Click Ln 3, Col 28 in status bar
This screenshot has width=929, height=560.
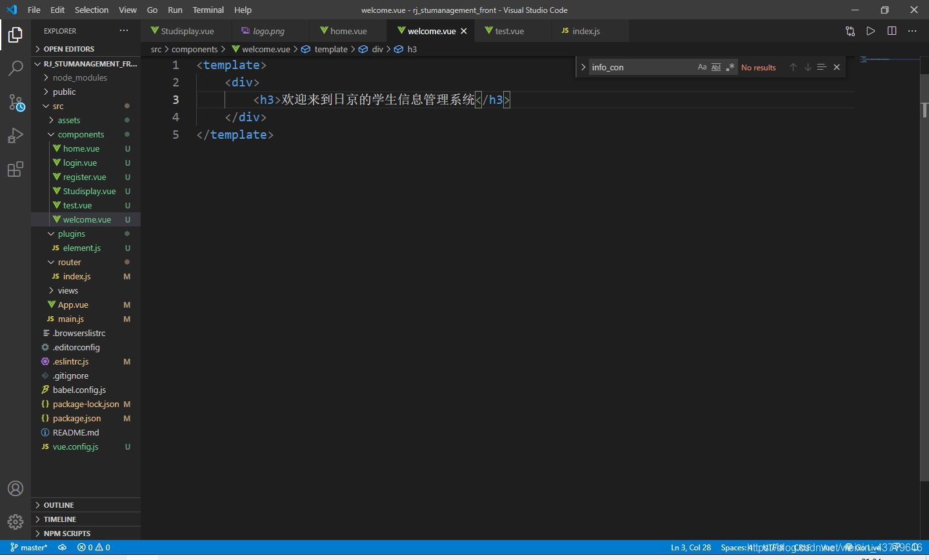point(691,547)
